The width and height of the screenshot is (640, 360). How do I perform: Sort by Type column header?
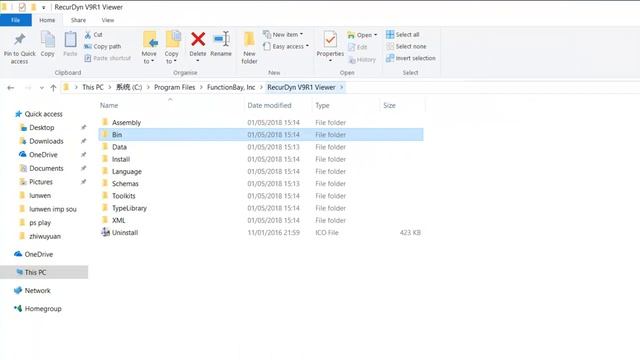(322, 105)
